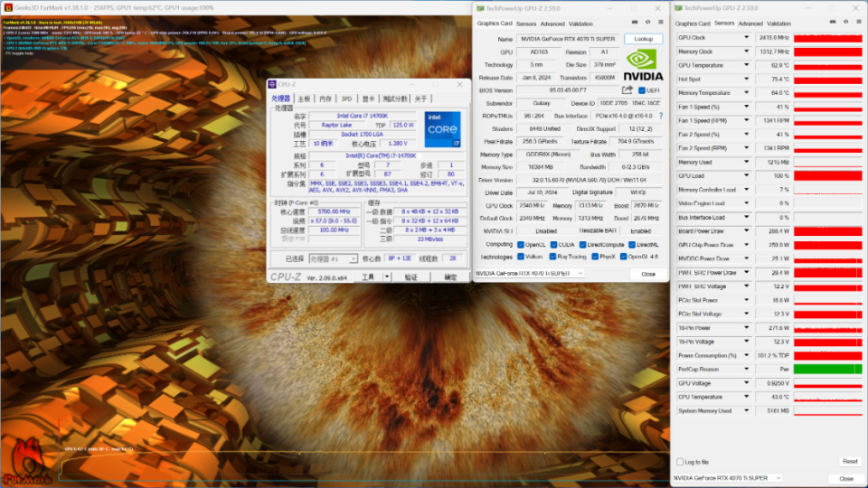Click screenshot camera icon in GPU-Z Sensors window
The height and width of the screenshot is (488, 868).
833,22
